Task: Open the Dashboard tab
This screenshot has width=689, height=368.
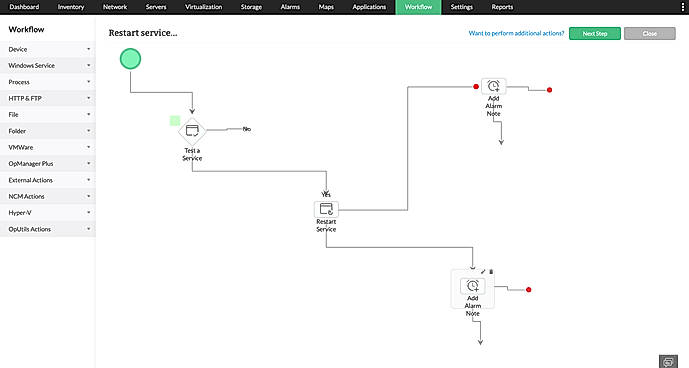Action: [24, 7]
